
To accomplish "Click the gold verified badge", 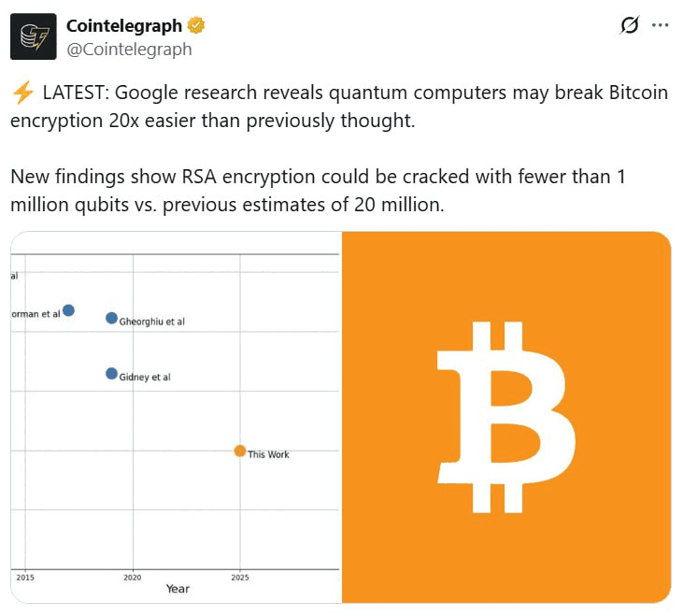I will 196,25.
